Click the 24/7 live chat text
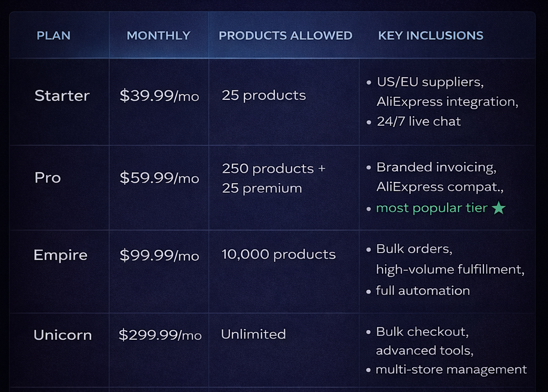 pos(419,121)
